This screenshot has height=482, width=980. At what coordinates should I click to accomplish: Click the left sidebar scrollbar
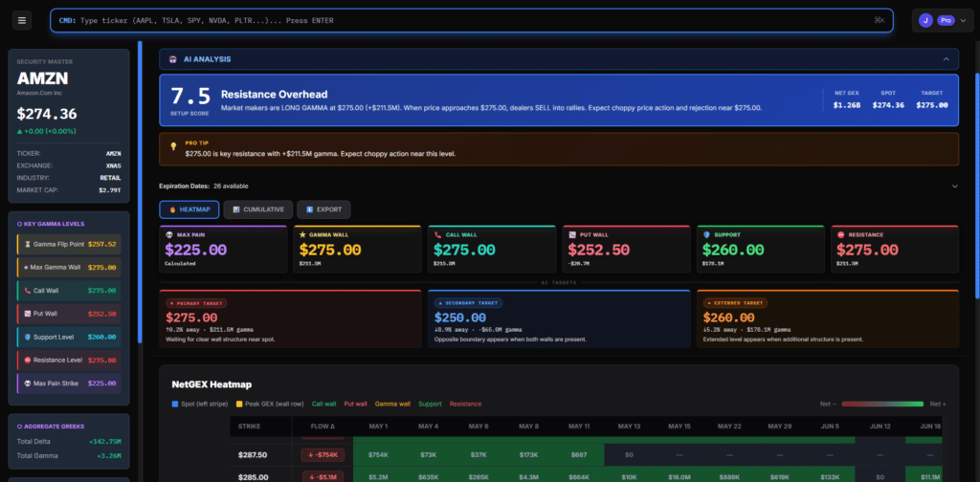[140, 192]
